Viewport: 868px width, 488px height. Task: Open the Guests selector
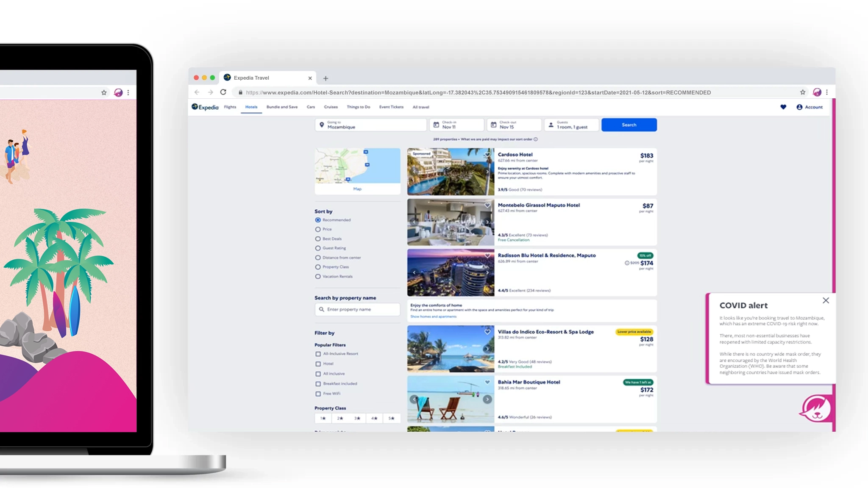(571, 125)
